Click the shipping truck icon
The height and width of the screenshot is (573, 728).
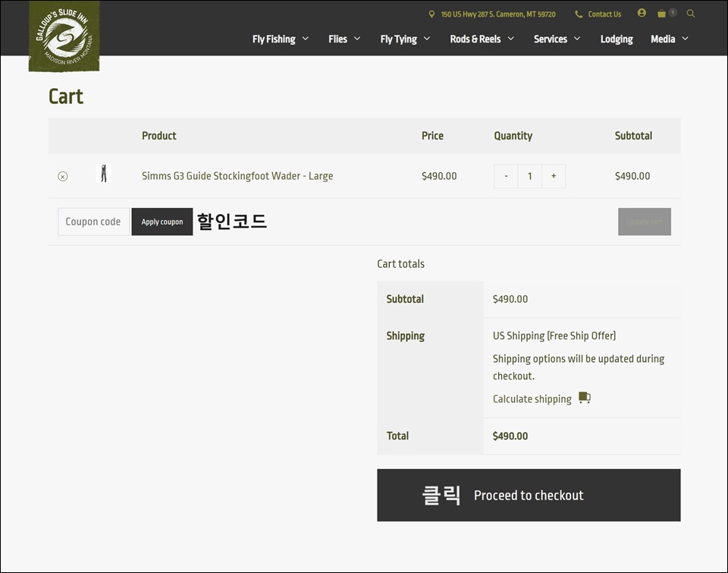pyautogui.click(x=585, y=398)
